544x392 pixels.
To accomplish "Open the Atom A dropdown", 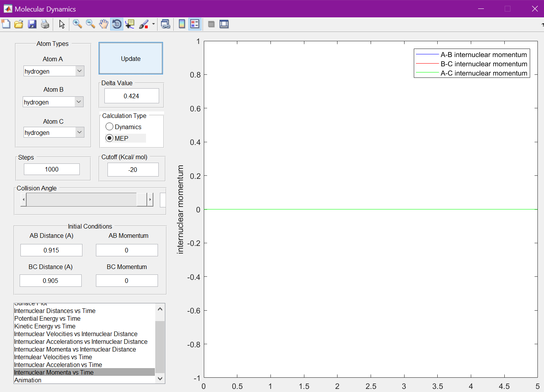I will point(79,71).
